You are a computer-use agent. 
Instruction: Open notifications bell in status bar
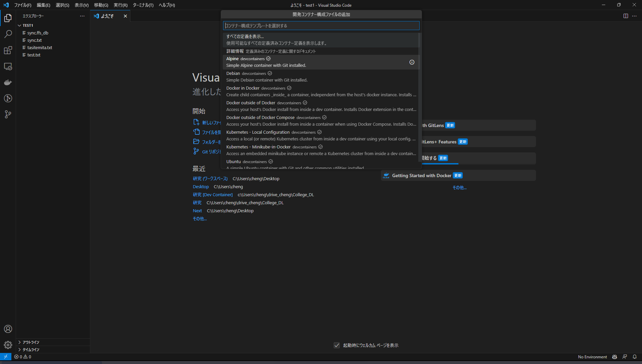click(x=635, y=357)
